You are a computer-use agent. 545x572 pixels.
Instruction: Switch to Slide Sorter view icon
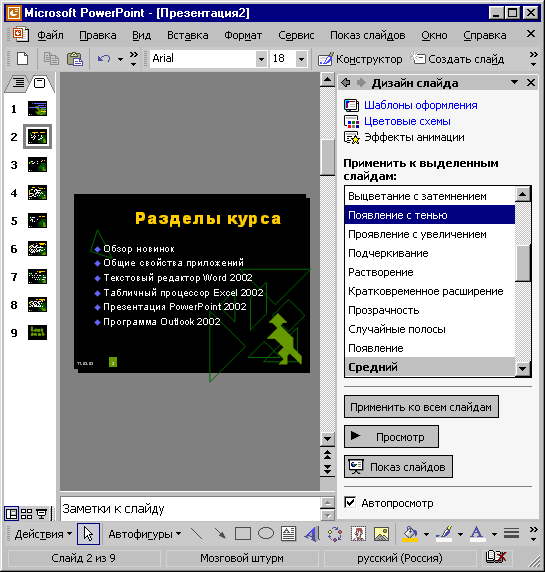pos(26,514)
